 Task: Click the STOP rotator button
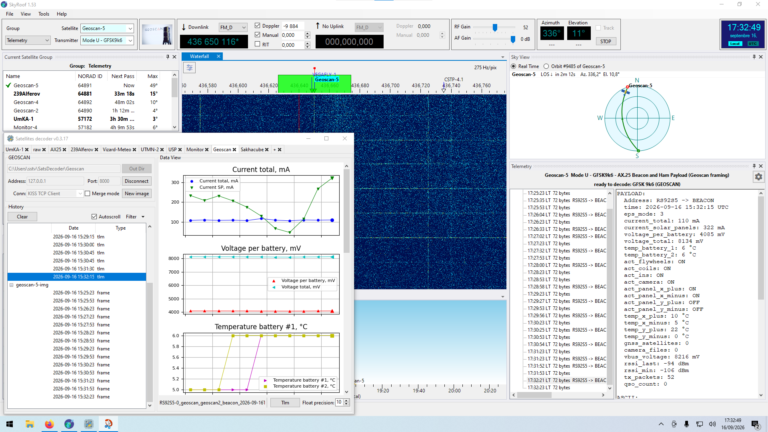click(x=605, y=41)
